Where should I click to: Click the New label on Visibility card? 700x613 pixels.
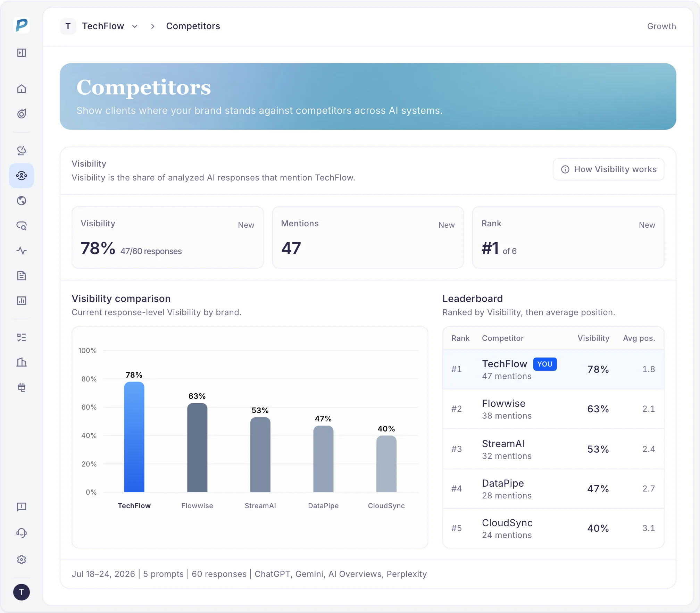[x=246, y=225]
